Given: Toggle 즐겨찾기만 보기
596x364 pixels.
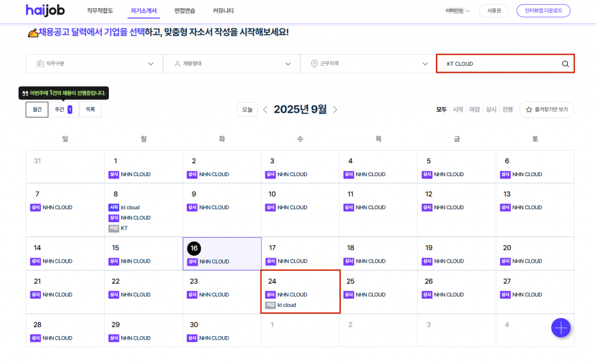Looking at the screenshot, I should coord(547,109).
